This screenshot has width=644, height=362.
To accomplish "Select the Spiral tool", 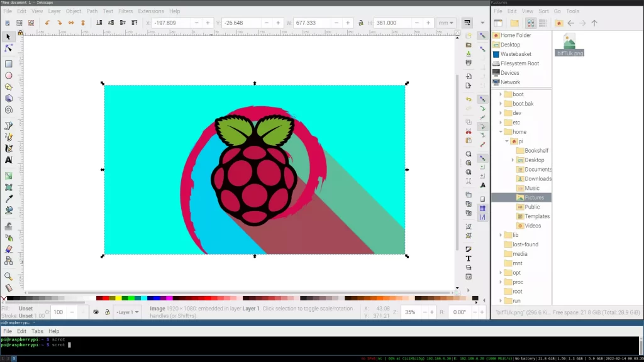I will tap(8, 110).
